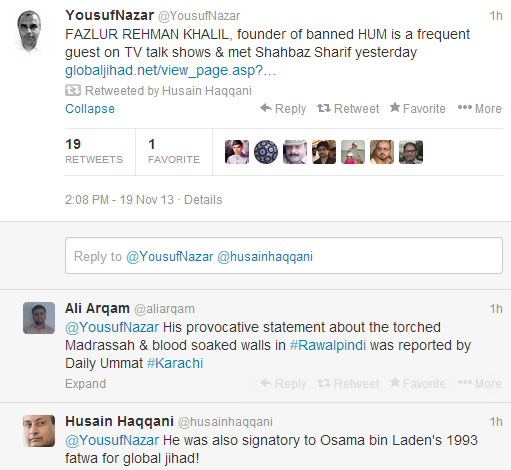Open Ali Arqam's profile picture
Screen dimensions: 511x470
tap(39, 318)
